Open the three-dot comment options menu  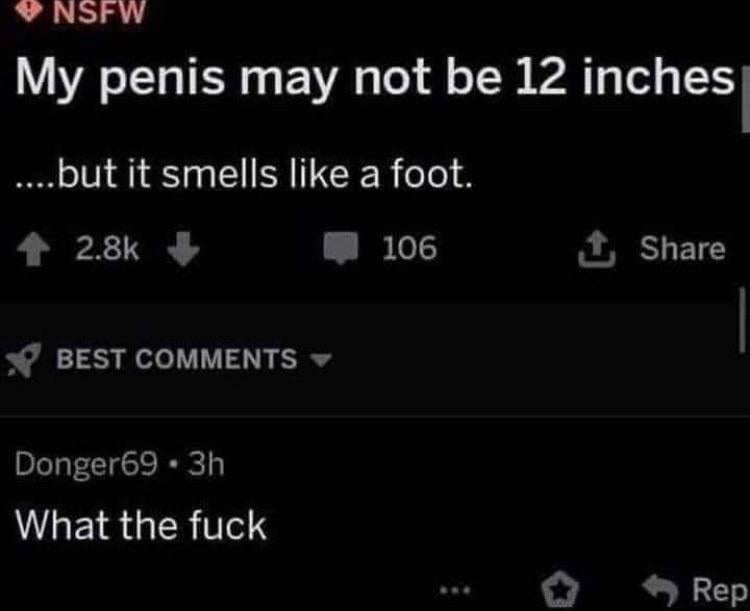tap(453, 588)
